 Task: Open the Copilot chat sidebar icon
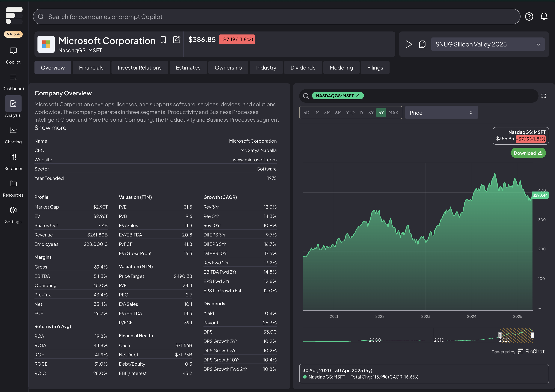point(13,51)
